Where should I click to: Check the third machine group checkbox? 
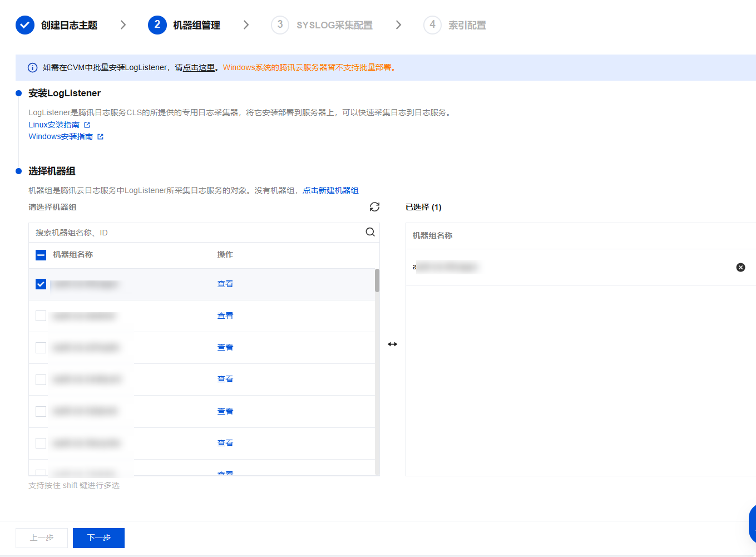pyautogui.click(x=41, y=348)
